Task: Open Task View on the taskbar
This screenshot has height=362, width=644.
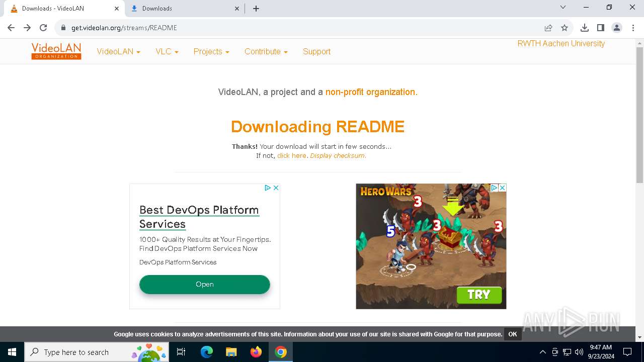Action: pos(181,352)
